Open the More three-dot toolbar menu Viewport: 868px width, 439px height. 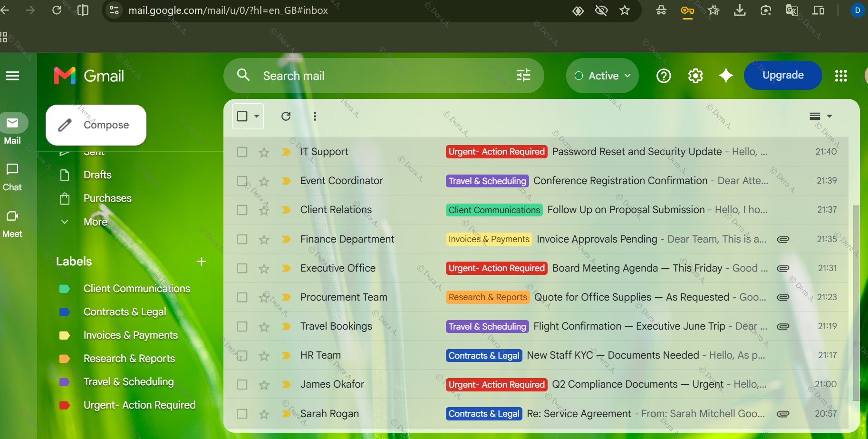315,116
